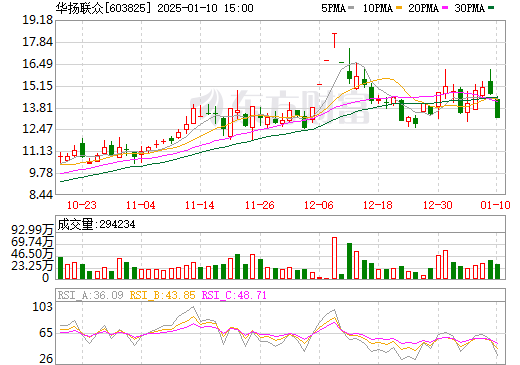This screenshot has height=365, width=520.
Task: Click date axis label 01-10
Action: (495, 205)
